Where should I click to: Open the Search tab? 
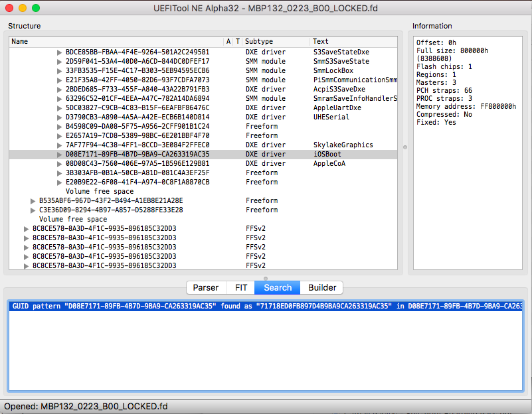[x=278, y=288]
